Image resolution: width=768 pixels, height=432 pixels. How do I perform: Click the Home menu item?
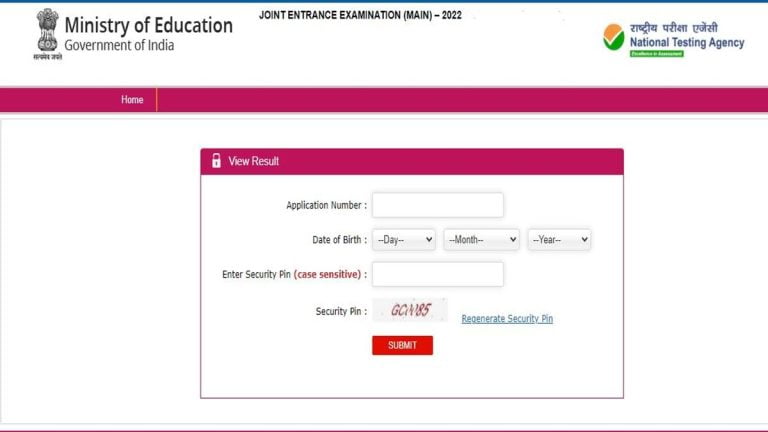tap(132, 100)
